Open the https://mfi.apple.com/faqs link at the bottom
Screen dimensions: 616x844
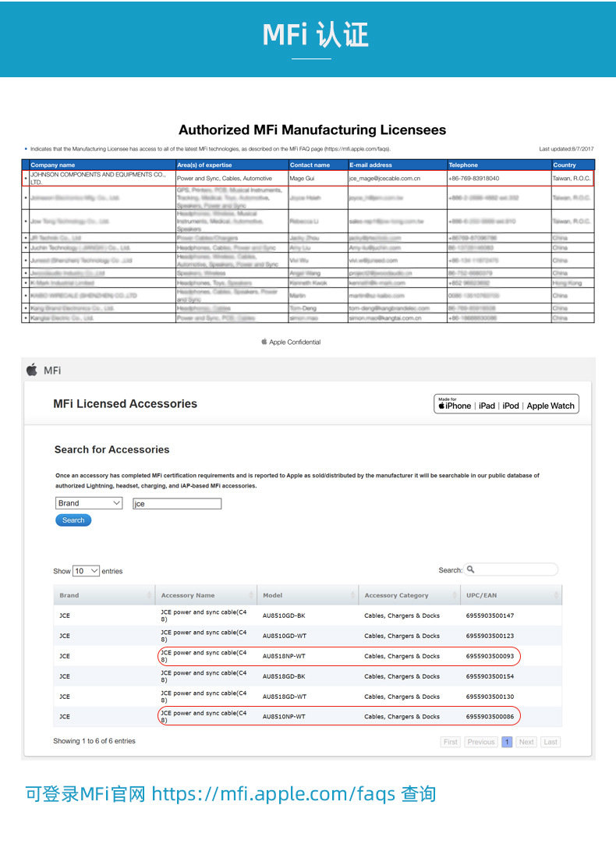pos(273,794)
